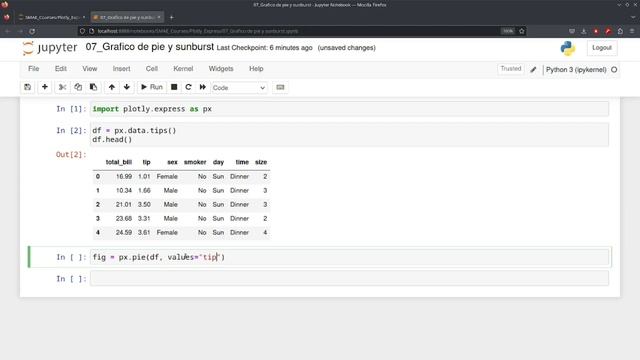The image size is (640, 360).
Task: Run the current cell with the Run button
Action: [x=151, y=87]
